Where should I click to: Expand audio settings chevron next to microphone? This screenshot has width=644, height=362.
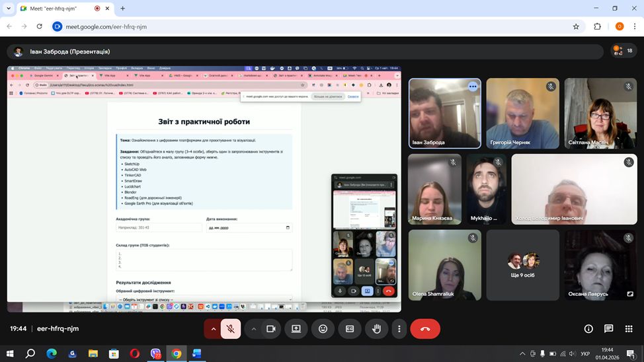click(x=213, y=328)
